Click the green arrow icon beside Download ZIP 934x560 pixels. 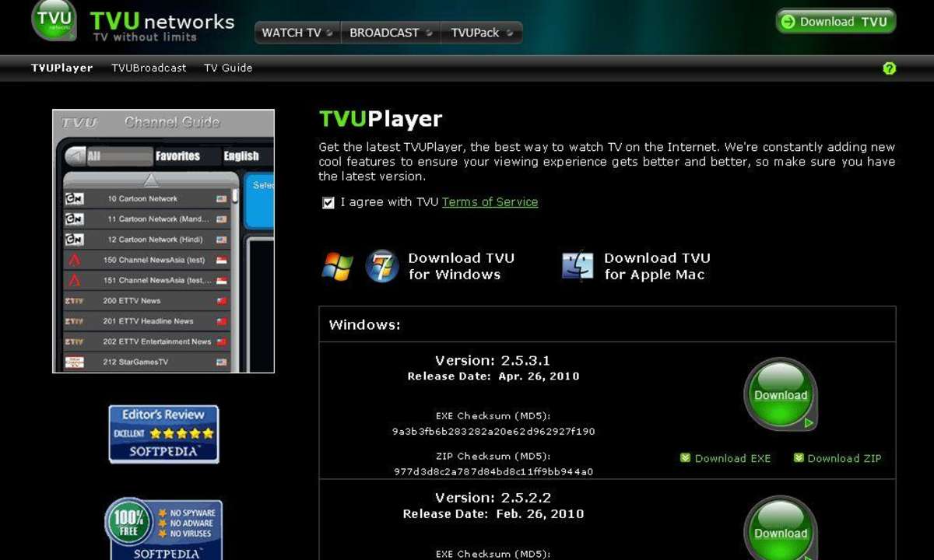799,458
